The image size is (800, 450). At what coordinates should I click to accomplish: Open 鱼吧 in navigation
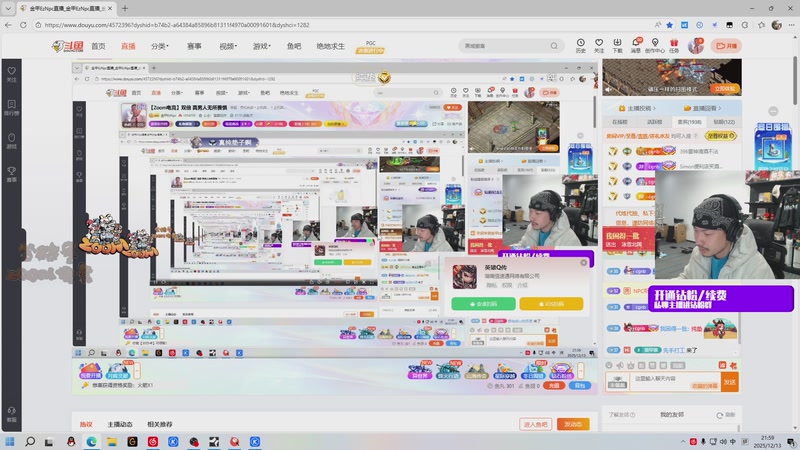(x=293, y=46)
